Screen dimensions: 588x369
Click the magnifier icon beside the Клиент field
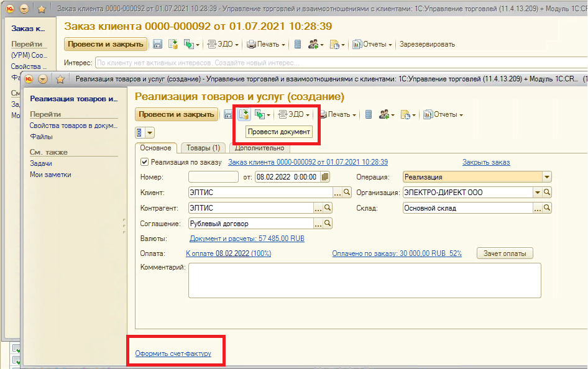[x=328, y=193]
